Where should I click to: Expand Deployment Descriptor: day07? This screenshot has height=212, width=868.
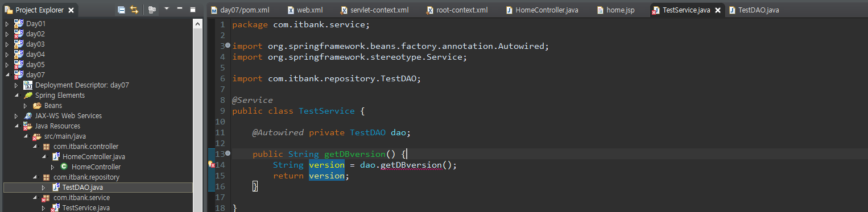click(16, 85)
